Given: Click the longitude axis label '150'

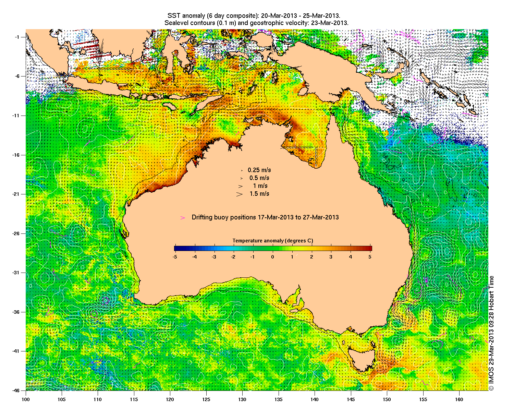Looking at the screenshot, I should [x=387, y=399].
